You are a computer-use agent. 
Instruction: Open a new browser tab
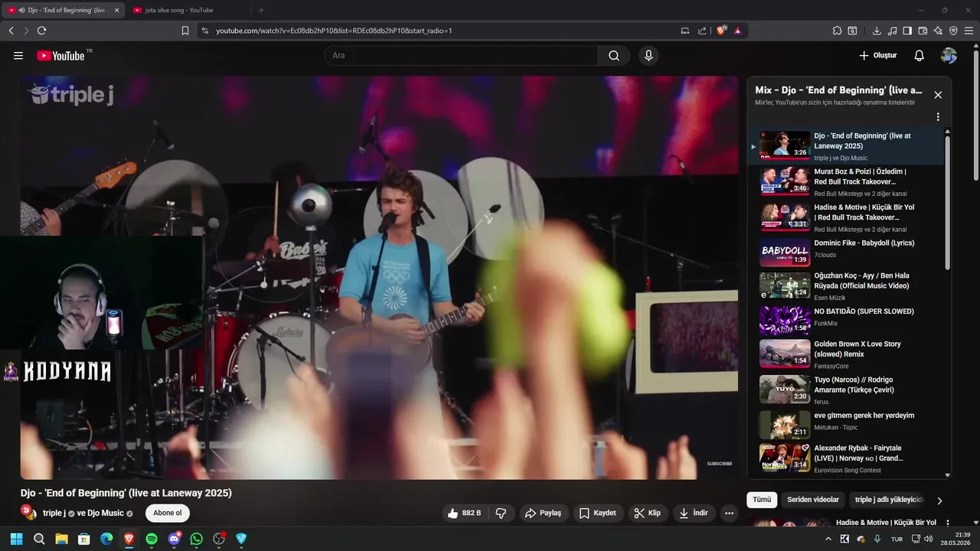[261, 10]
